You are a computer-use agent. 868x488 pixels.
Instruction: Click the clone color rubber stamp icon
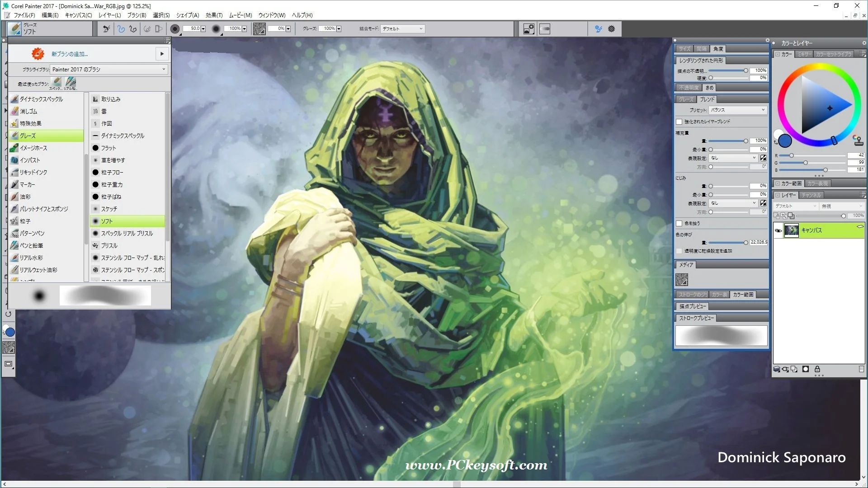click(x=858, y=141)
